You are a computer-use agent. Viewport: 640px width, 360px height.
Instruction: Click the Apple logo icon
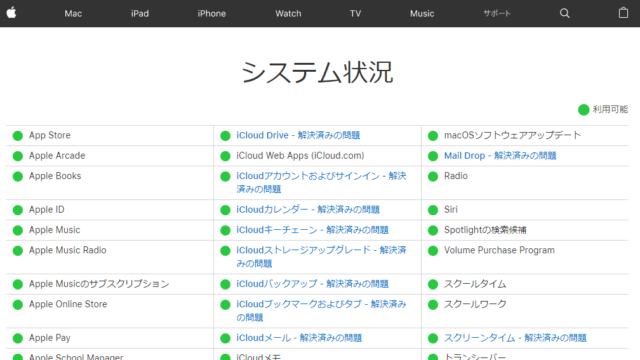click(x=11, y=13)
